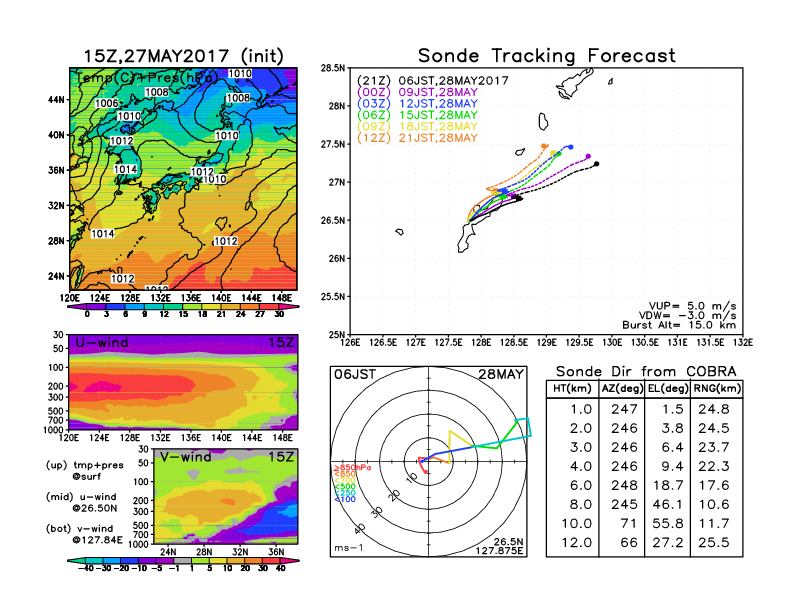Click the 'HT(km)' column header
The width and height of the screenshot is (792, 612).
[572, 389]
